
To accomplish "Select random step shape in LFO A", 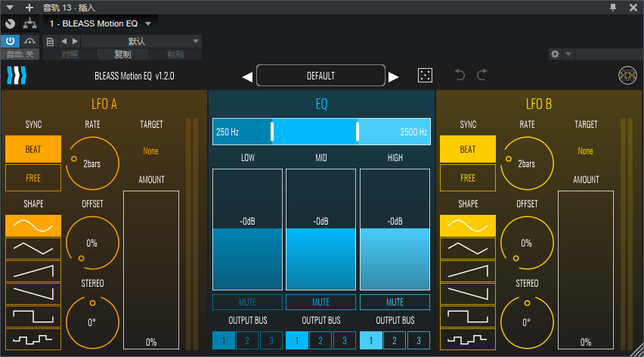I will [x=33, y=339].
